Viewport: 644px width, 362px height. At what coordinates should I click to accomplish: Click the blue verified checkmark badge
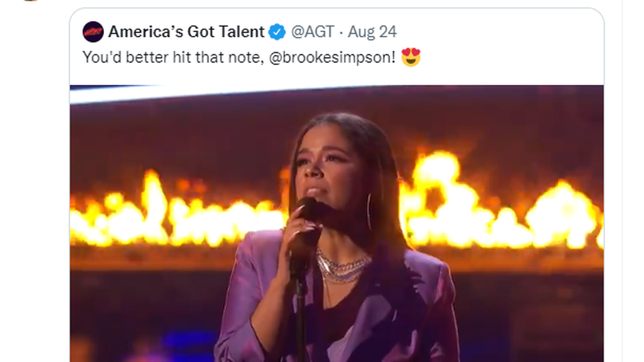276,32
